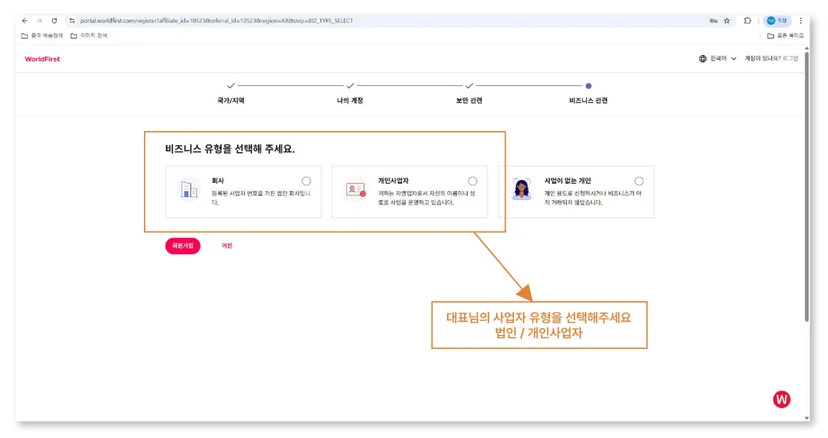
Task: Open the 중국 배송검색 bookmark folder
Action: (x=42, y=35)
